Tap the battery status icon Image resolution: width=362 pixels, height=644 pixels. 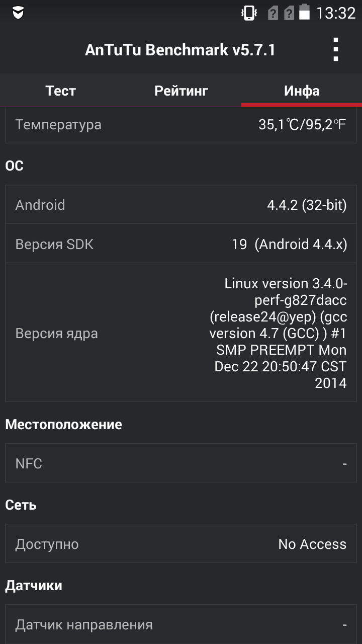tap(304, 13)
